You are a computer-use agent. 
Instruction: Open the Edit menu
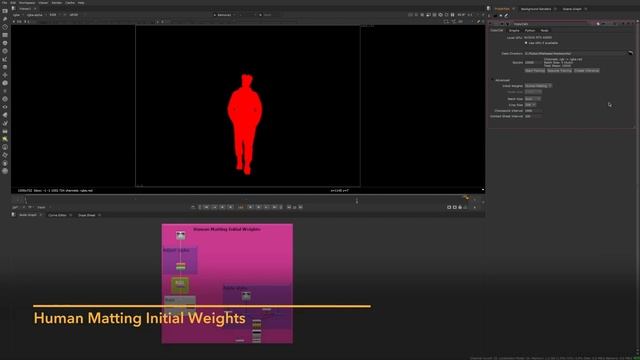[13, 2]
